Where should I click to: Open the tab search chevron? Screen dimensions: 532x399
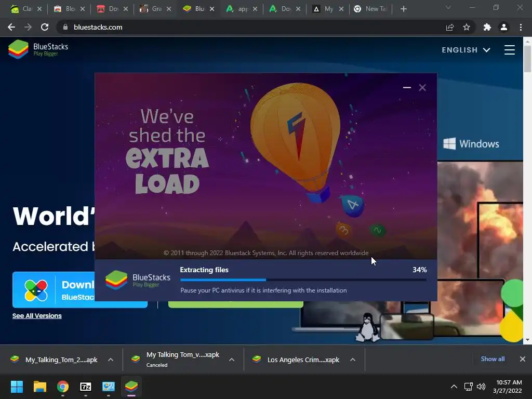point(448,7)
